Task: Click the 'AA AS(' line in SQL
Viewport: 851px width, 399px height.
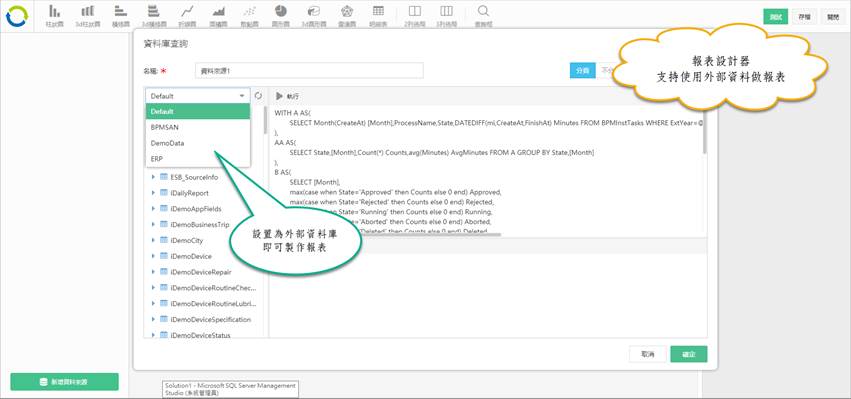Action: pyautogui.click(x=286, y=143)
